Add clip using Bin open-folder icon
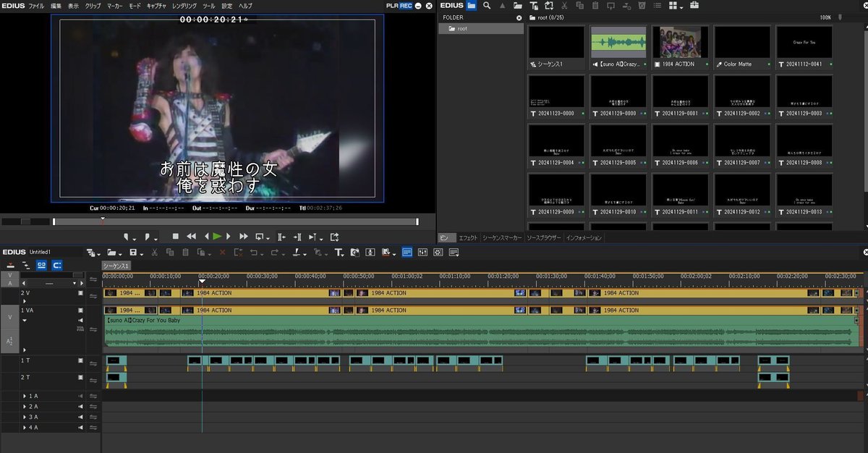The height and width of the screenshot is (453, 868). click(x=517, y=6)
